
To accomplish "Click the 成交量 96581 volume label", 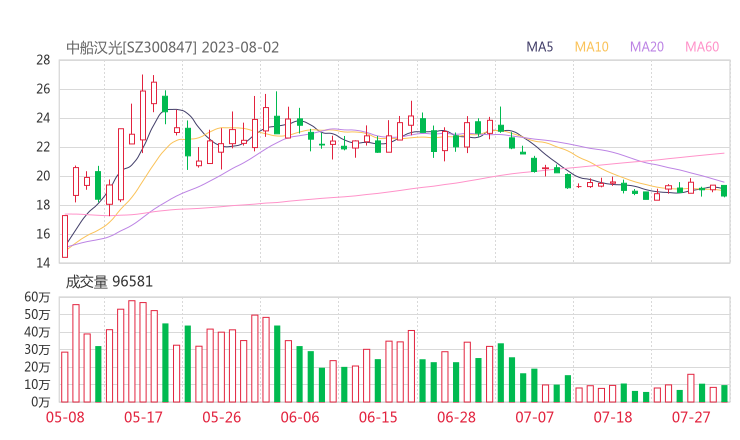I will [109, 282].
